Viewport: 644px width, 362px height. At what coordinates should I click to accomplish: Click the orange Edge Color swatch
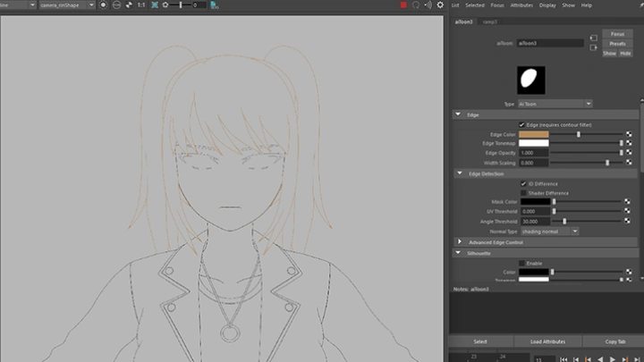point(534,134)
